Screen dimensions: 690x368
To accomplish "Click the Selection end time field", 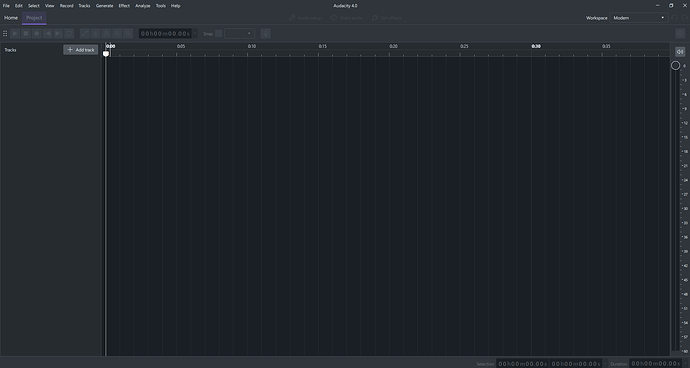I will pyautogui.click(x=576, y=364).
